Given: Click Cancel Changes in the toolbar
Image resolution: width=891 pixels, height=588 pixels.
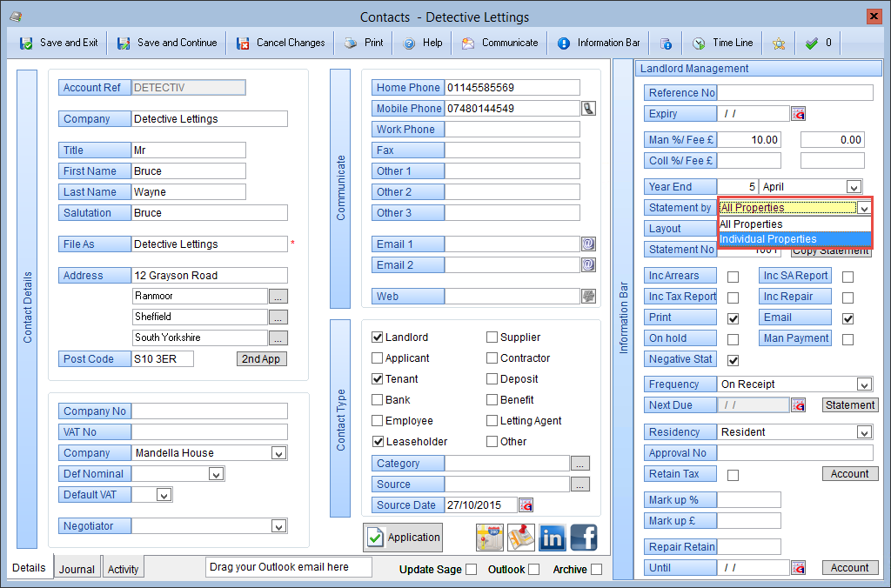Looking at the screenshot, I should 281,43.
